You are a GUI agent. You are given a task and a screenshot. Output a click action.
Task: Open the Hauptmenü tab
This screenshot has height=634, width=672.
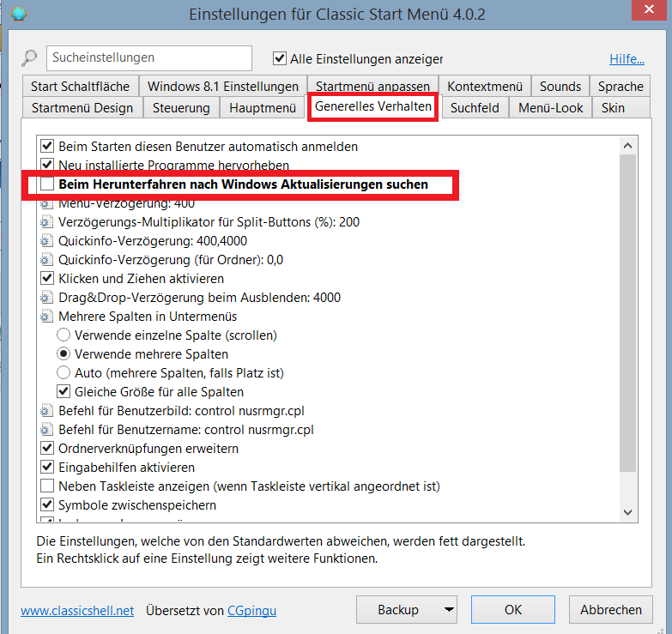click(263, 107)
